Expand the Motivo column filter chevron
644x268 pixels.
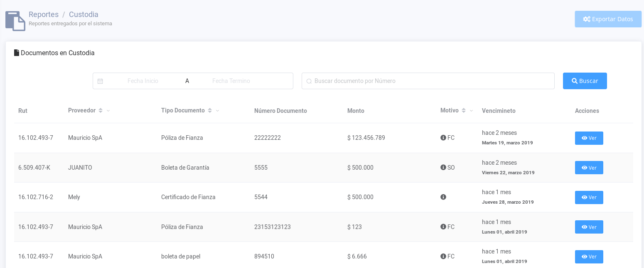click(471, 111)
